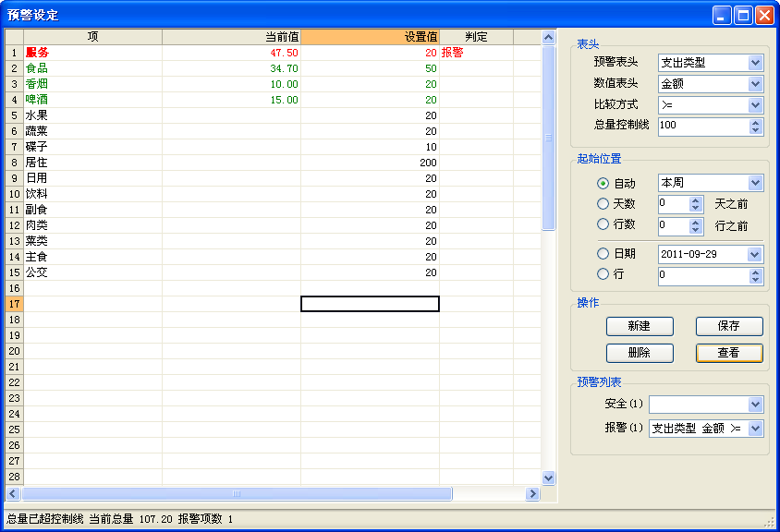This screenshot has width=780, height=532.
Task: Click the 总量控制线 input field with 100
Action: click(704, 127)
